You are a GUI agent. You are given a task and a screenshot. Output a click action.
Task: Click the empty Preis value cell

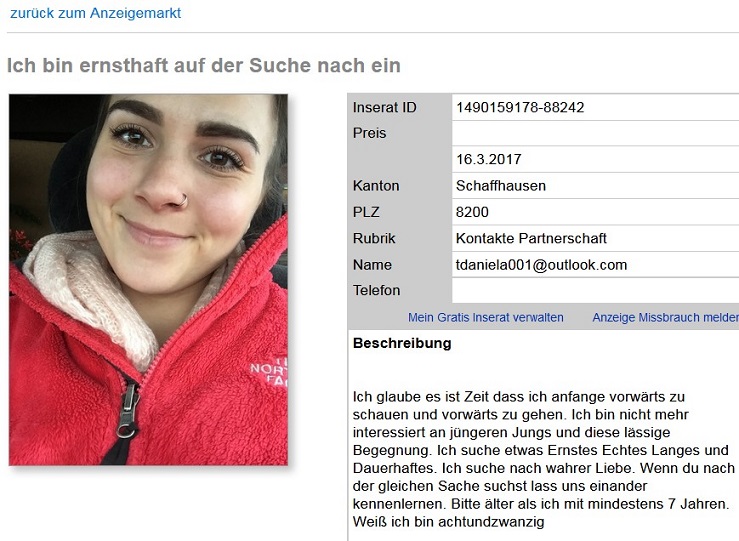click(x=595, y=133)
